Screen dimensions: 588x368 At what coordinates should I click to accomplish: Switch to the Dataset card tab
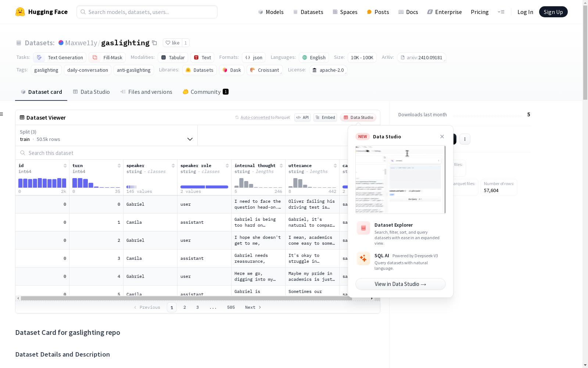click(41, 92)
